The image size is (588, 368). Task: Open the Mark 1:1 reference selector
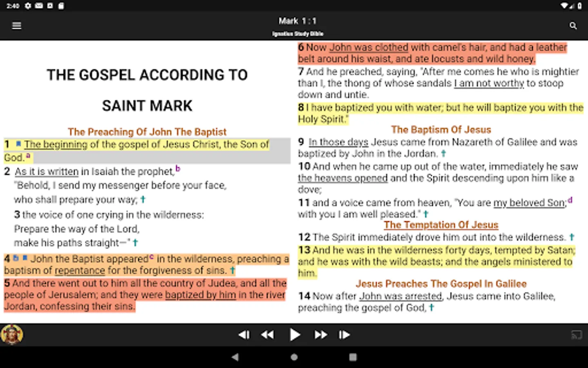tap(298, 21)
